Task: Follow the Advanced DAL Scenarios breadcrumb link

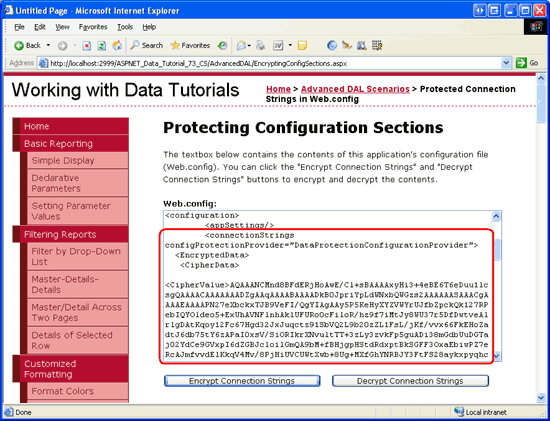Action: (355, 89)
